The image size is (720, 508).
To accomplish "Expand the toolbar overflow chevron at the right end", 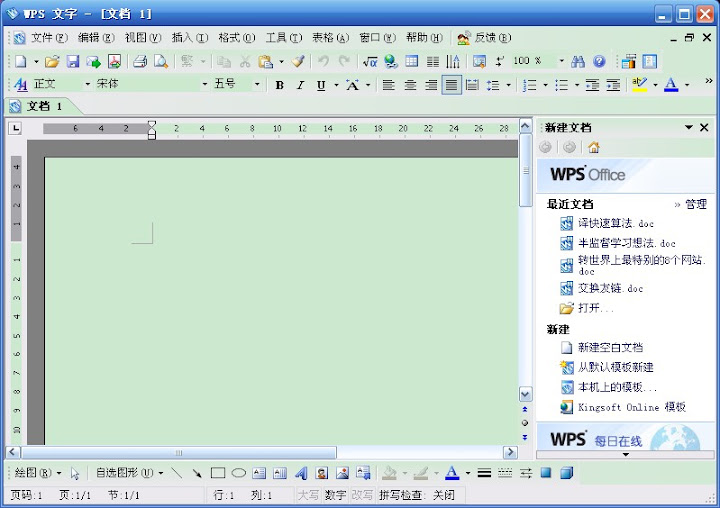I will 709,81.
